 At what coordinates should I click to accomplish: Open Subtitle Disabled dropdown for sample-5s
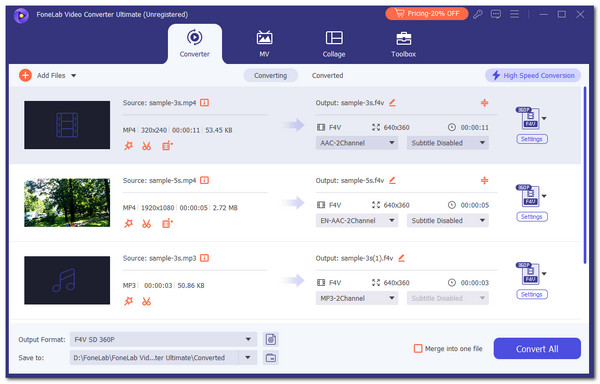click(447, 220)
